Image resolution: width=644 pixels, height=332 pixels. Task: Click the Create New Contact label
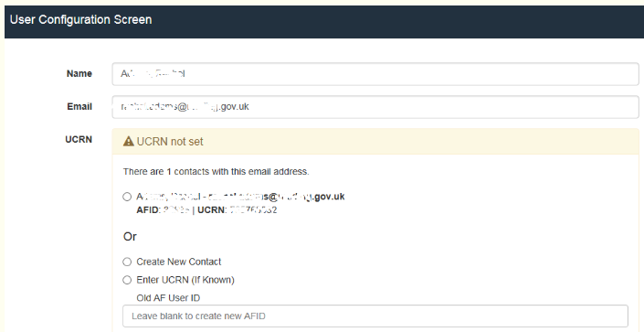(179, 262)
